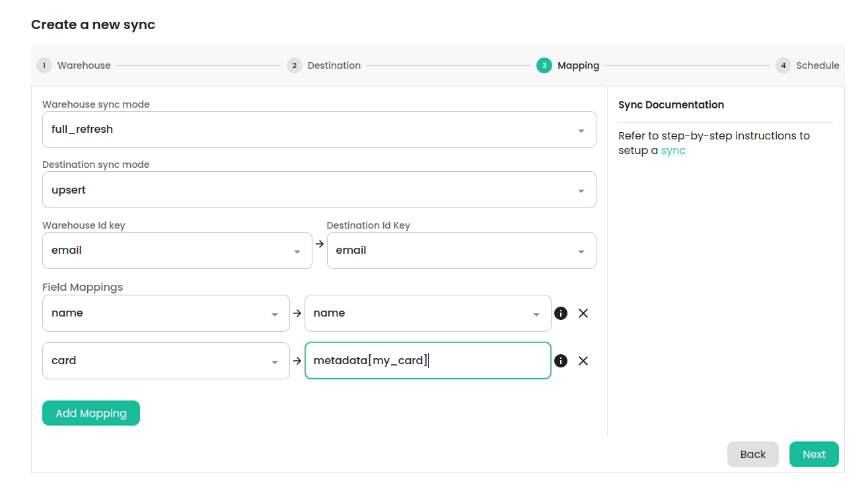
Task: Click the Sync Documentation heading
Action: coord(671,104)
